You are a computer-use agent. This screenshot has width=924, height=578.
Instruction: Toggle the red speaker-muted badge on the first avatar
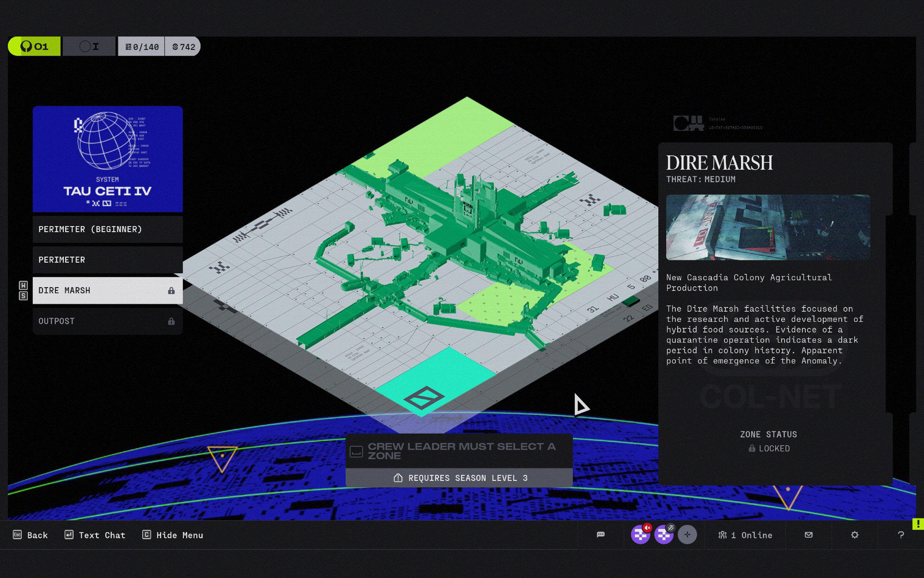coord(648,528)
